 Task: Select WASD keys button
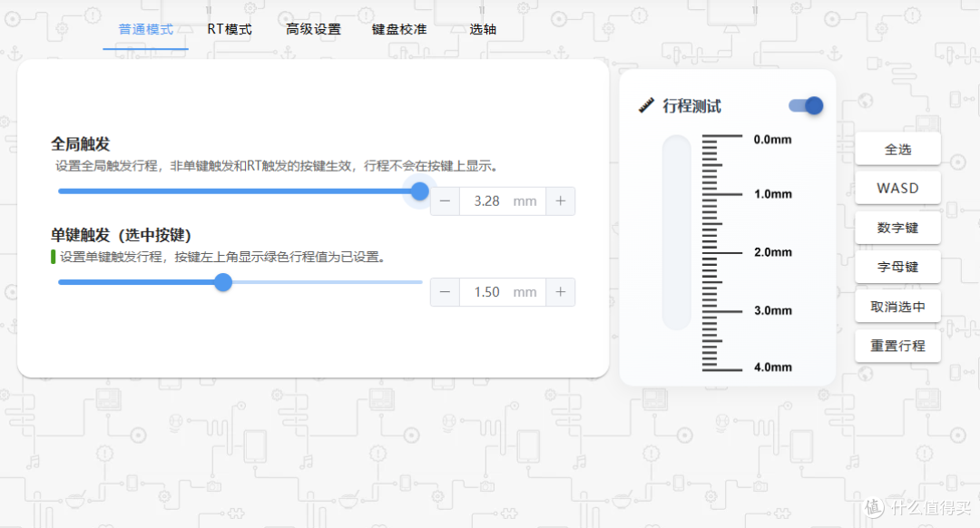click(x=897, y=188)
